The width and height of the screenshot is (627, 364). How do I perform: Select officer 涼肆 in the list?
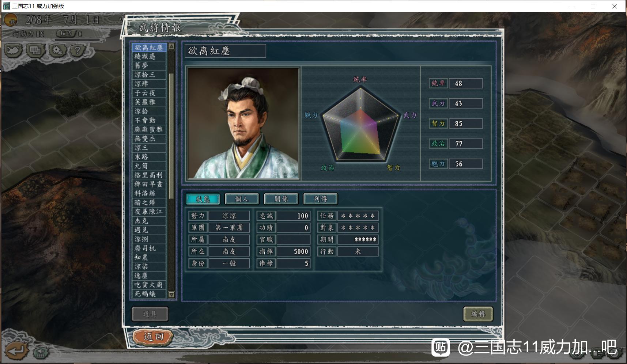pyautogui.click(x=149, y=84)
